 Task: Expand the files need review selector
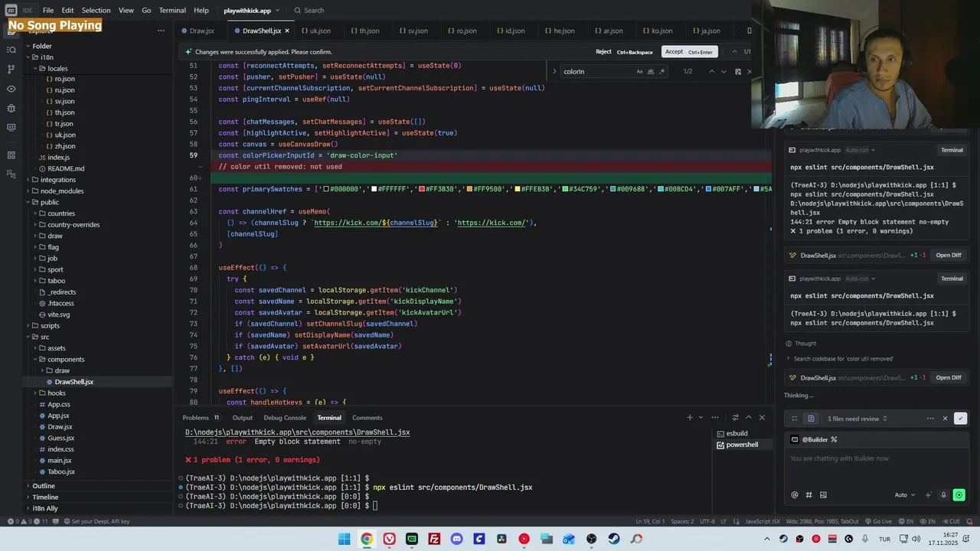coord(857,419)
